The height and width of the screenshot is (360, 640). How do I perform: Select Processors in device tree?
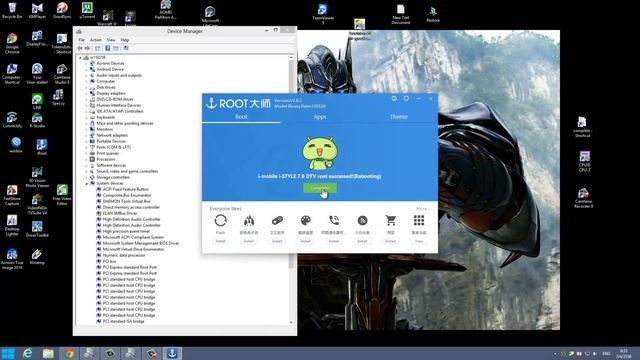pos(106,160)
